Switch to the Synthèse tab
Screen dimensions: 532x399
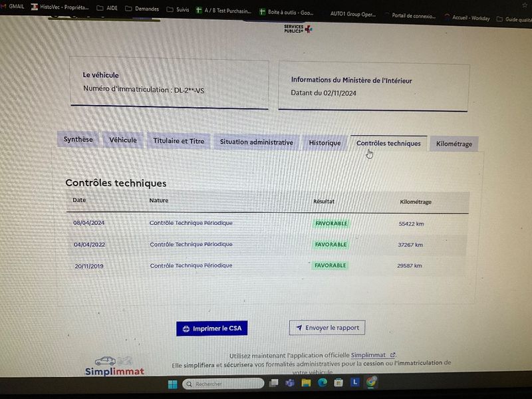pos(78,140)
